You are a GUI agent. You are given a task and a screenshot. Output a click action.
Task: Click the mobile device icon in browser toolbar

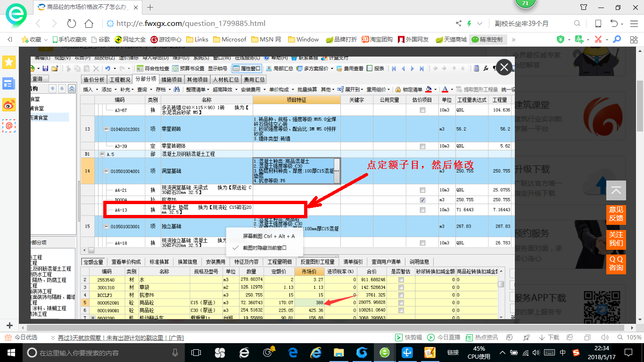598,24
